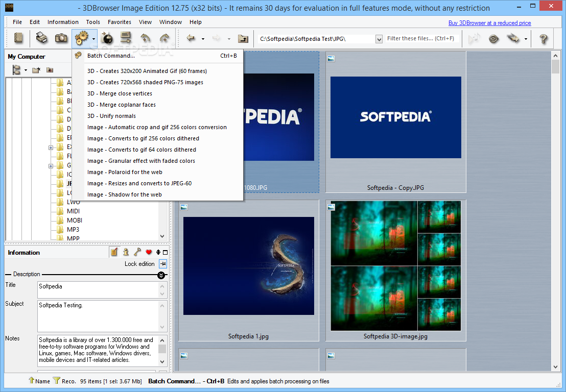566x392 pixels.
Task: Click the camera capture icon
Action: pyautogui.click(x=61, y=38)
